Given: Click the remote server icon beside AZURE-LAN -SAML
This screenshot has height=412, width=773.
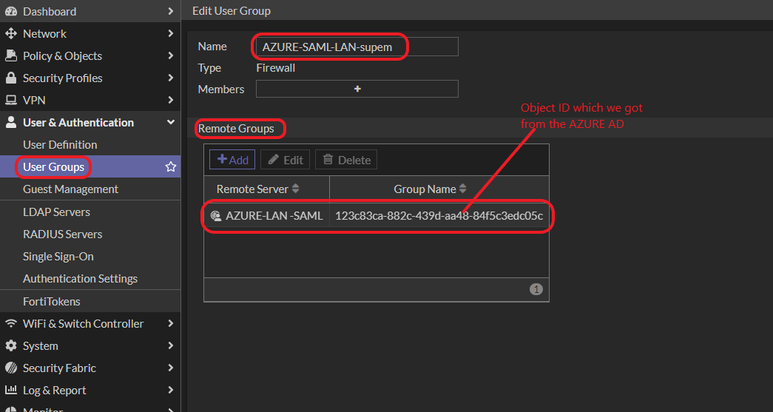Looking at the screenshot, I should click(215, 216).
